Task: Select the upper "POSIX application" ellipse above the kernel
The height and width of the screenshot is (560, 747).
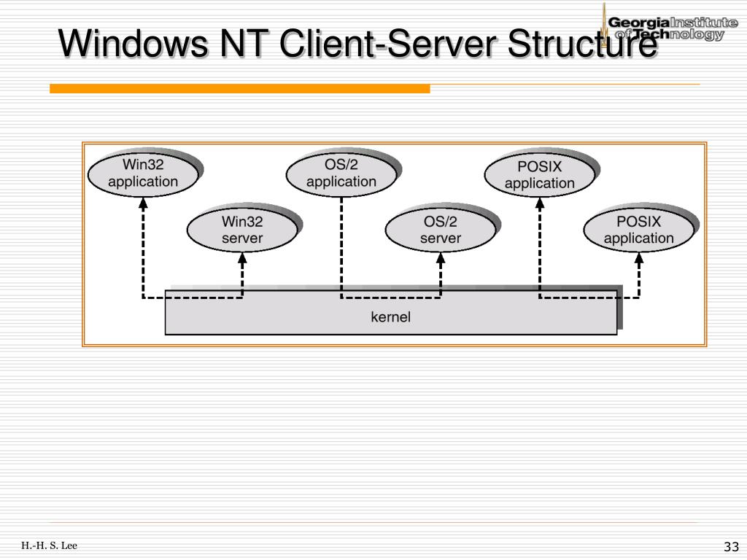Action: pos(540,175)
